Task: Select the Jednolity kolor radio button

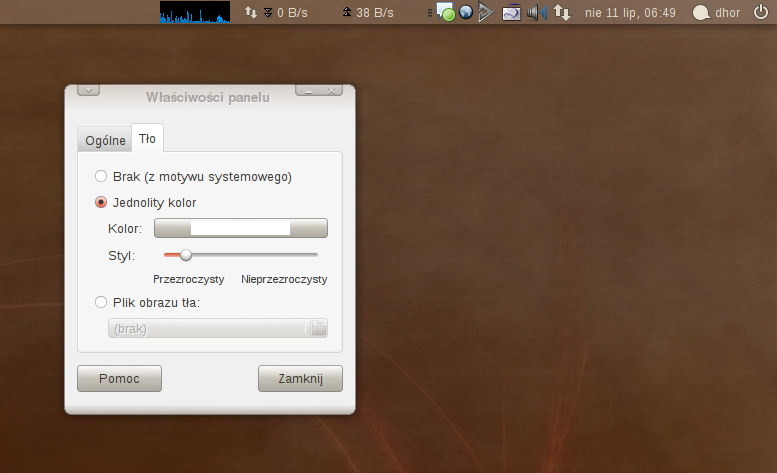Action: (x=101, y=202)
